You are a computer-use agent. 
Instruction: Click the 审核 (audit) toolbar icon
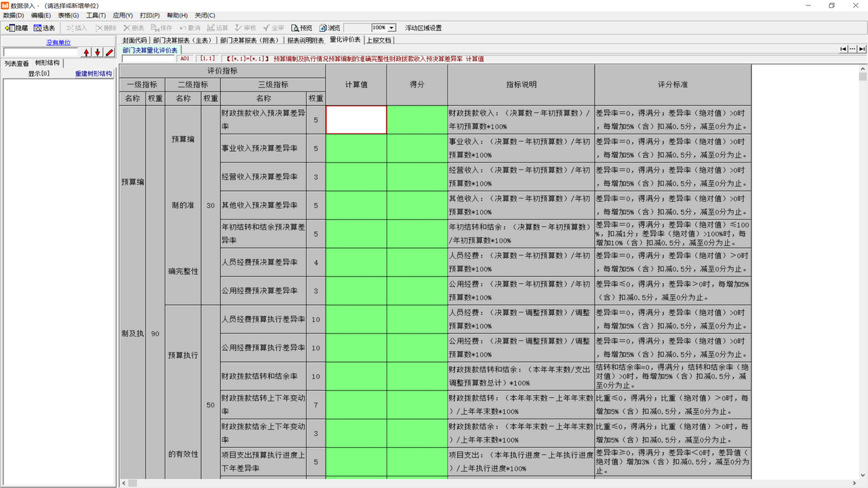(244, 27)
